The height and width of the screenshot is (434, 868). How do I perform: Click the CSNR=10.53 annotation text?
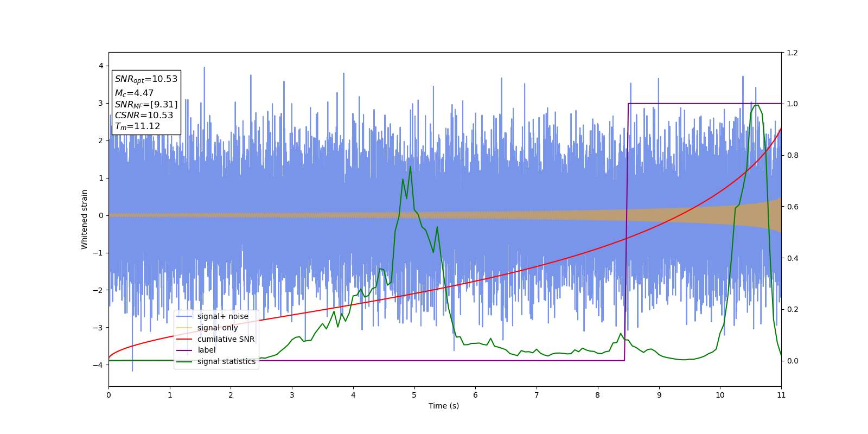[x=144, y=116]
